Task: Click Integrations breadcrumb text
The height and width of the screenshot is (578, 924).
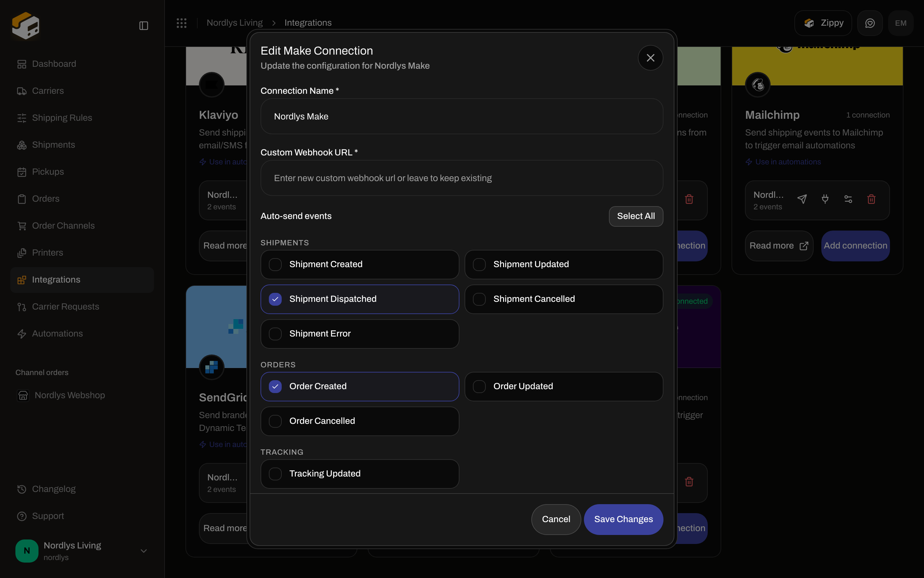Action: 308,23
